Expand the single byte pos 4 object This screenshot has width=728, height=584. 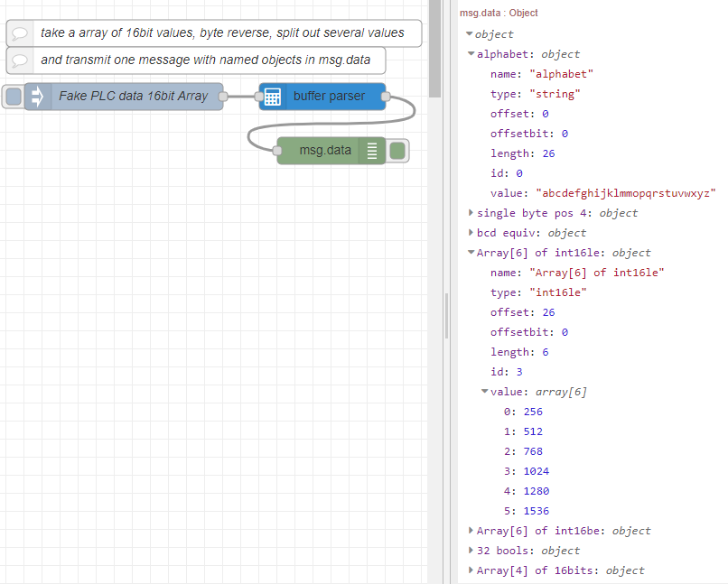(471, 213)
